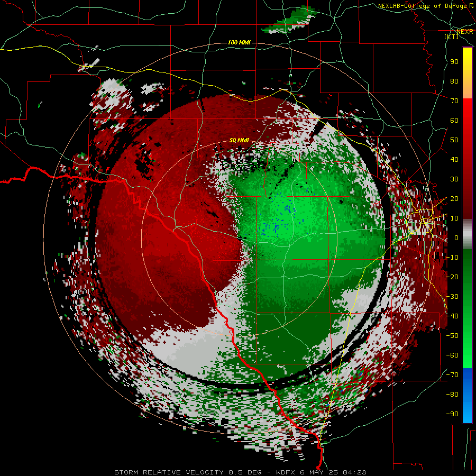
Task: Click the -80 value on the velocity scale
Action: [452, 395]
